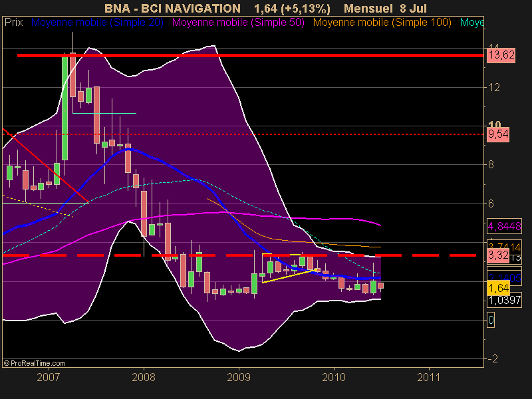The height and width of the screenshot is (399, 532).
Task: Click the chart title "BNA - BCI NAVIGATION"
Action: (x=172, y=9)
